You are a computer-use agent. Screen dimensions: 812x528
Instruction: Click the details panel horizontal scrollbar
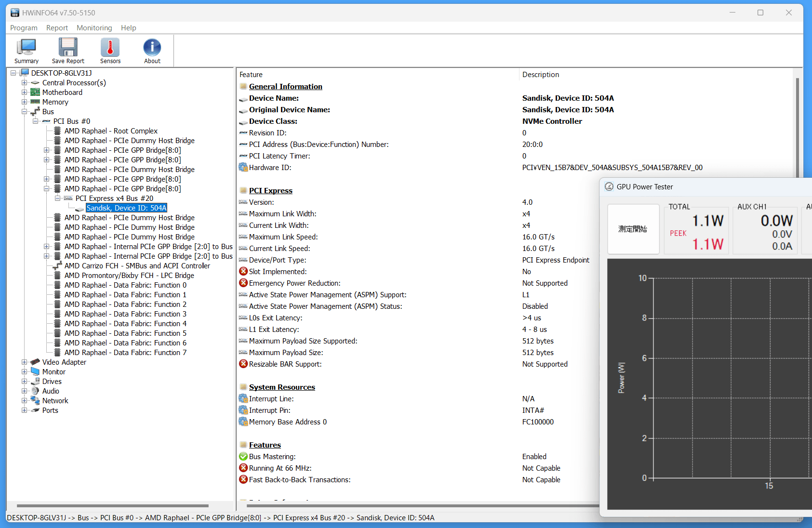tap(423, 506)
